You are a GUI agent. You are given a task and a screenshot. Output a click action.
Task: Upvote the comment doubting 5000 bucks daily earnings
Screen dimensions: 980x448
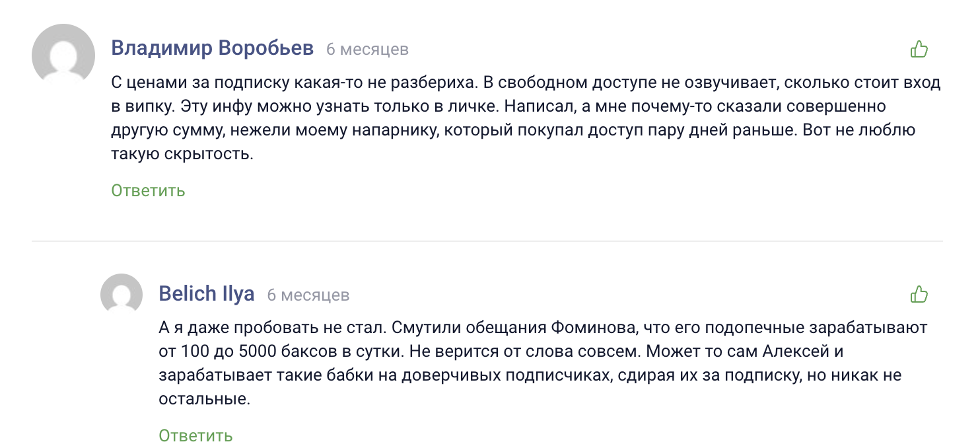coord(919,294)
